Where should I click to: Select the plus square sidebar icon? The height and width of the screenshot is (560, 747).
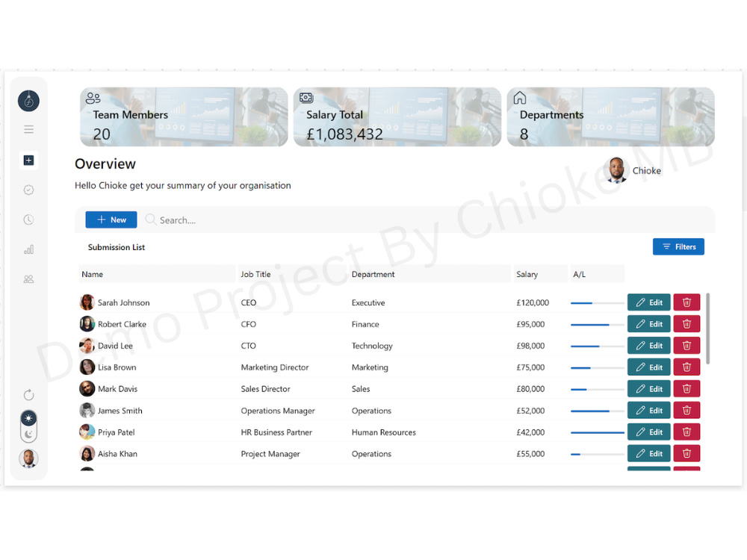pyautogui.click(x=28, y=160)
